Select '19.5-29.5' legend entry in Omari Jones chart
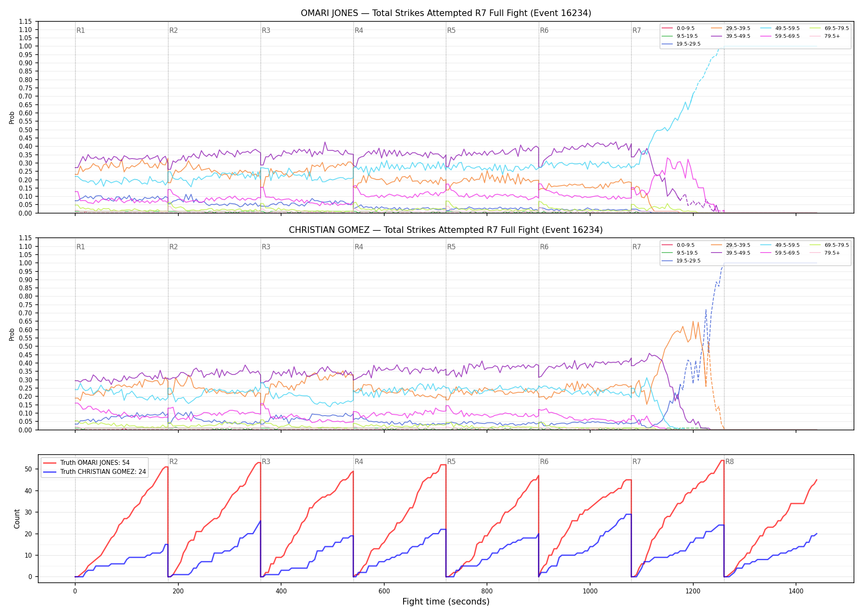The image size is (863, 616). [681, 44]
